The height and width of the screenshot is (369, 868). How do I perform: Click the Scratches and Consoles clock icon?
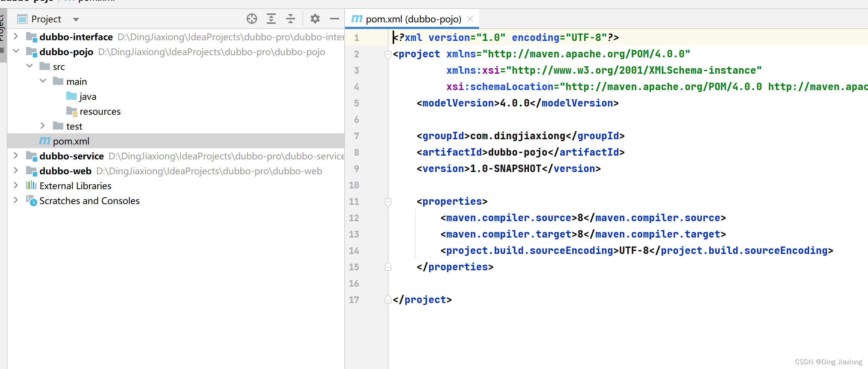31,201
